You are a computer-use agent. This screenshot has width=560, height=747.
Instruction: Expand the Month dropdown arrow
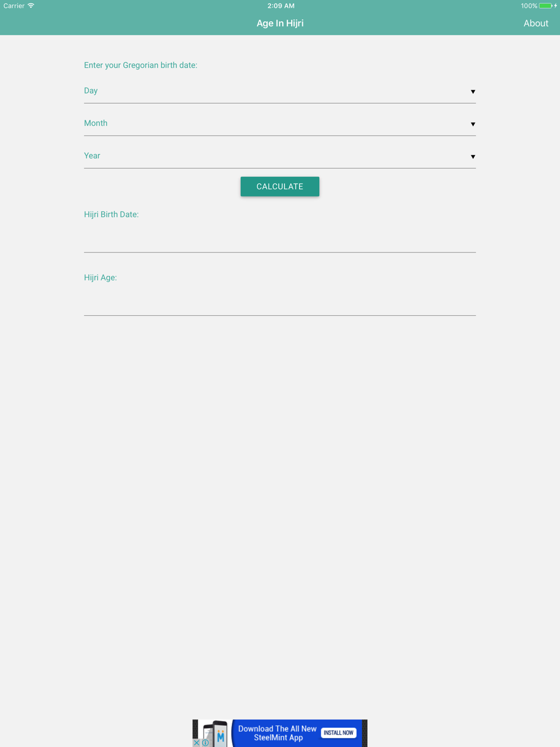(473, 124)
